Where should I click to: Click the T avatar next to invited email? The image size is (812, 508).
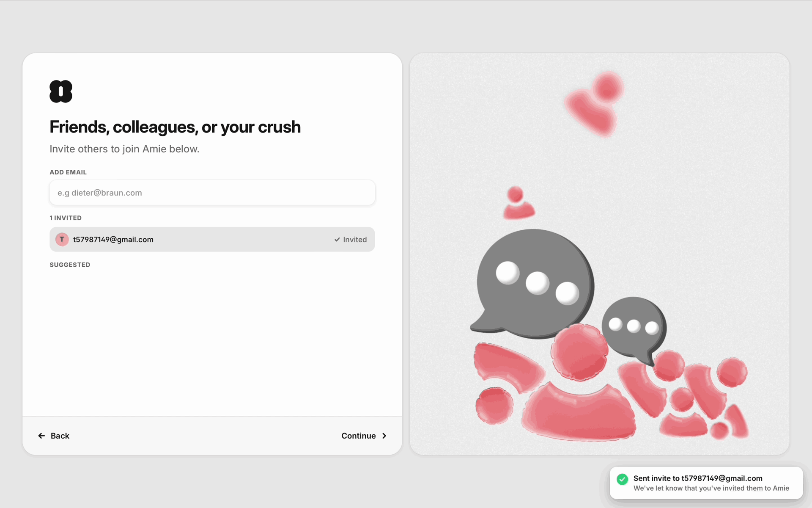click(62, 239)
